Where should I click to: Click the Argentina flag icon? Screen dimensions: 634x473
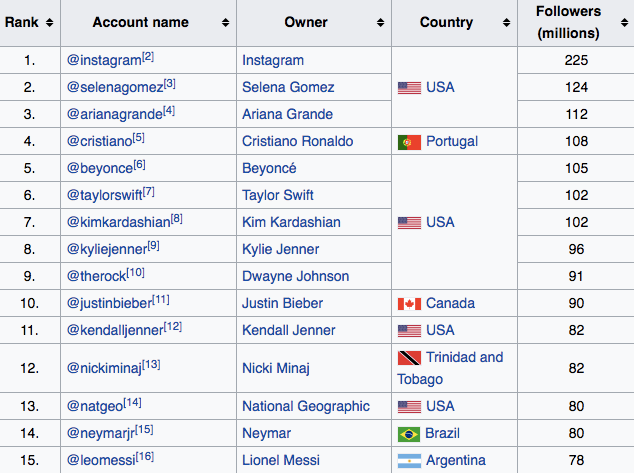[409, 461]
